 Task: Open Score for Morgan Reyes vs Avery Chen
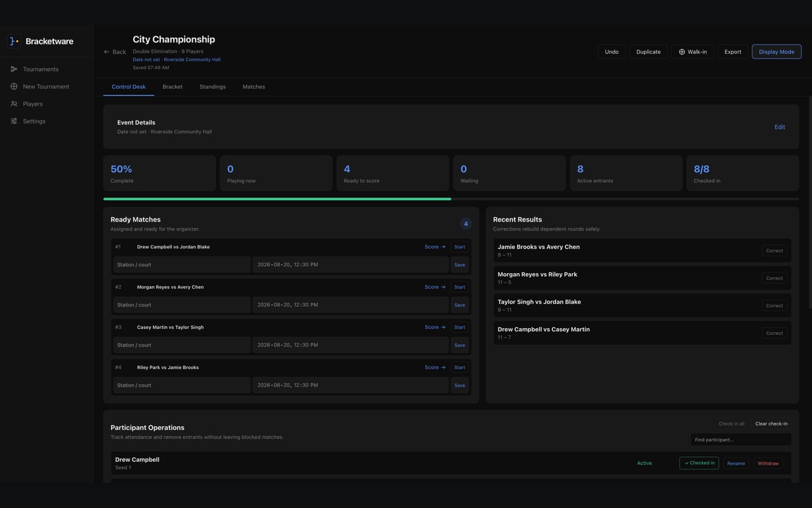[435, 287]
